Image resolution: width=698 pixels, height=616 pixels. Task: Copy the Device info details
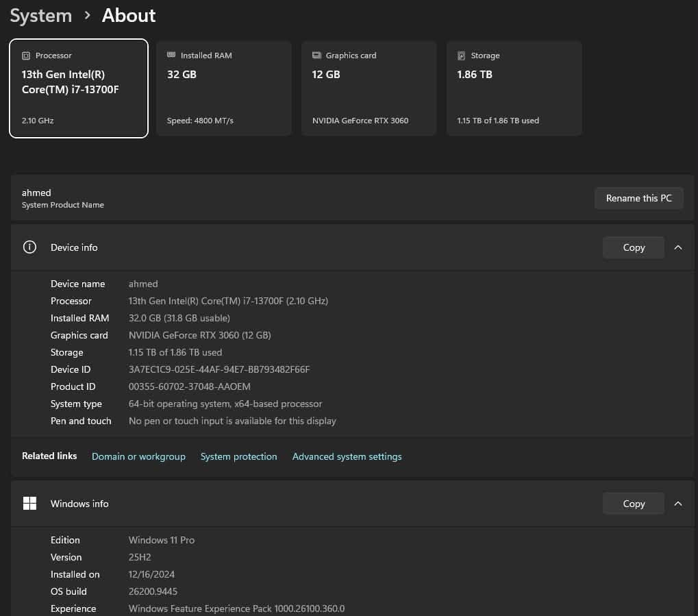(x=634, y=247)
